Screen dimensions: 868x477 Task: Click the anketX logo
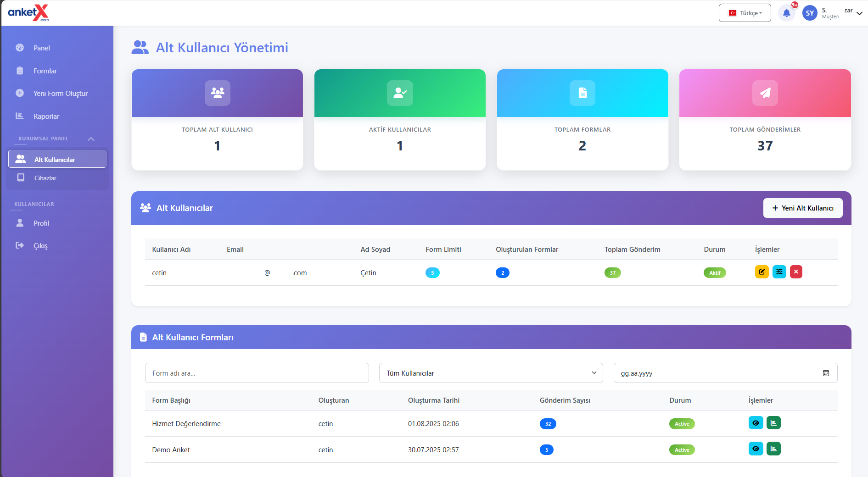click(x=28, y=13)
